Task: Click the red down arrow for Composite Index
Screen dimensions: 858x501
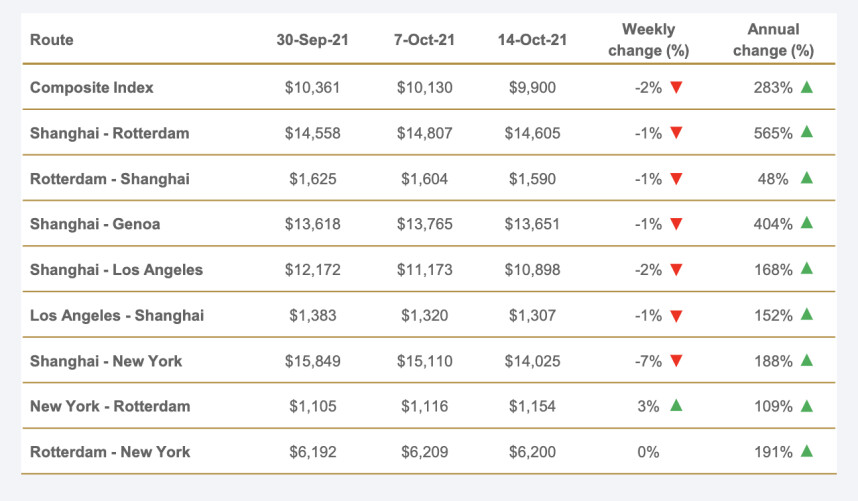Action: [x=676, y=87]
